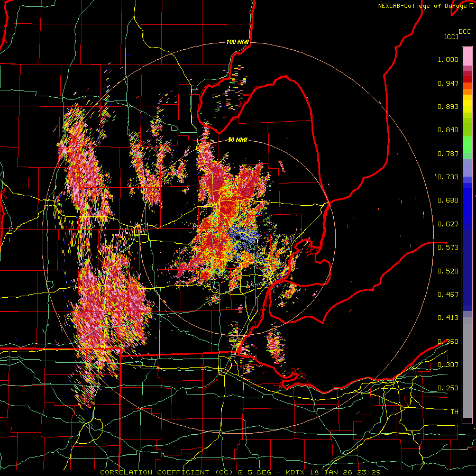Click the DCC label above the color bar
476x476 pixels.
464,32
